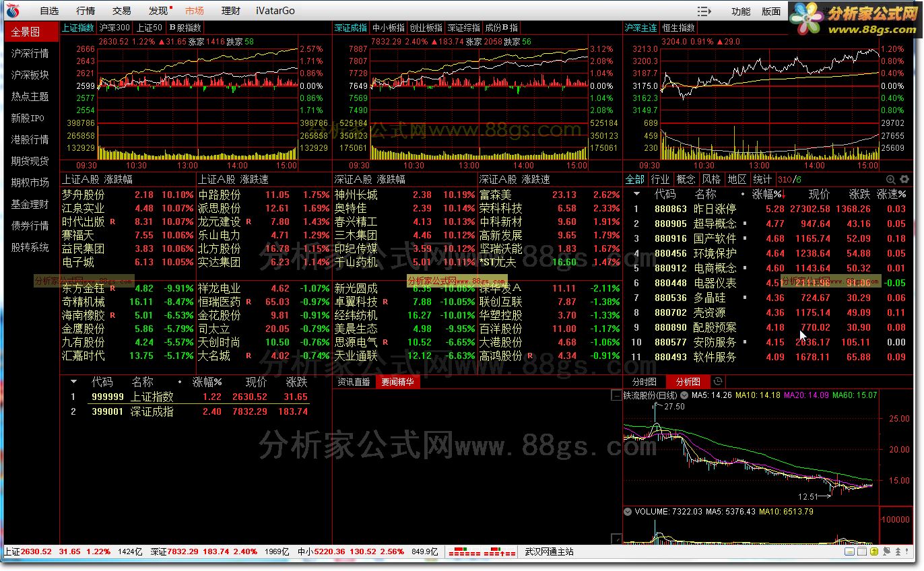Viewport: 924px width, 571px height.
Task: Open the list-layout icon beside 功能
Action: (704, 11)
